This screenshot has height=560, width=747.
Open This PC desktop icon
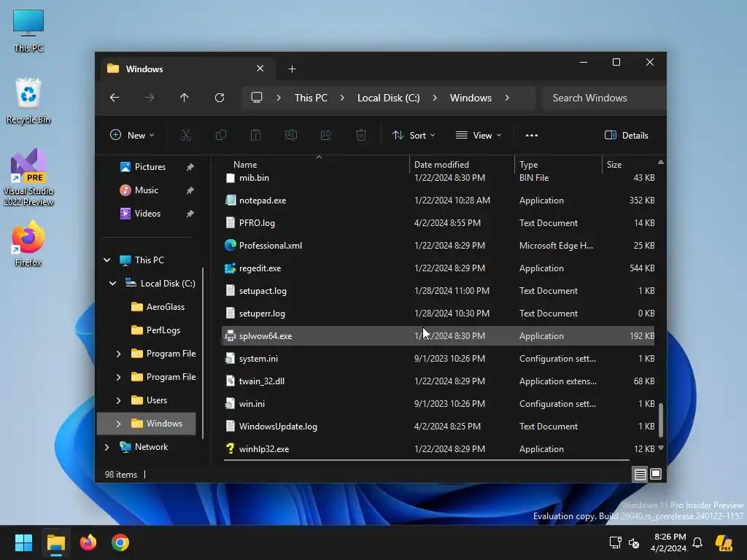point(28,31)
